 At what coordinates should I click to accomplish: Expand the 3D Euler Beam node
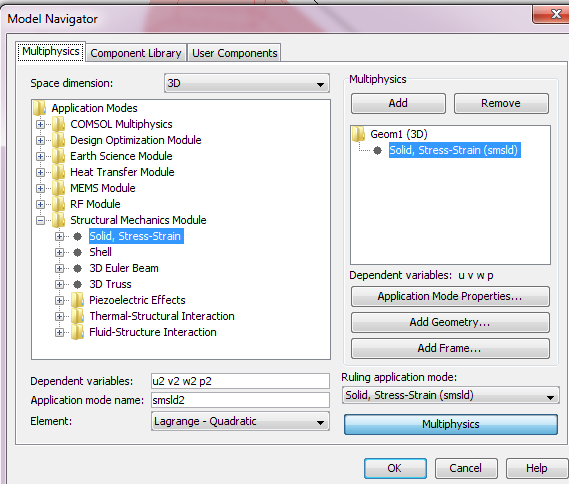(x=60, y=268)
